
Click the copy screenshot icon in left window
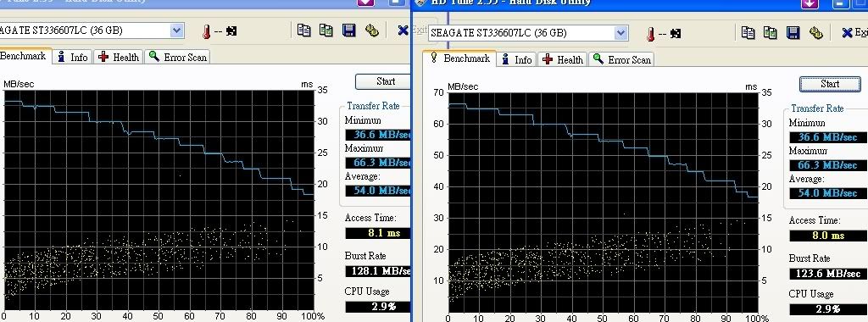(326, 30)
